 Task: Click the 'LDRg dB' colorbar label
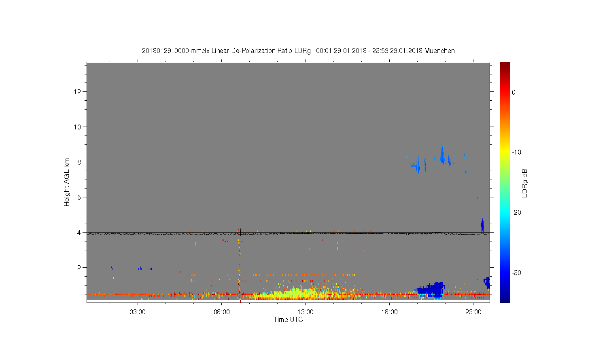(x=525, y=183)
